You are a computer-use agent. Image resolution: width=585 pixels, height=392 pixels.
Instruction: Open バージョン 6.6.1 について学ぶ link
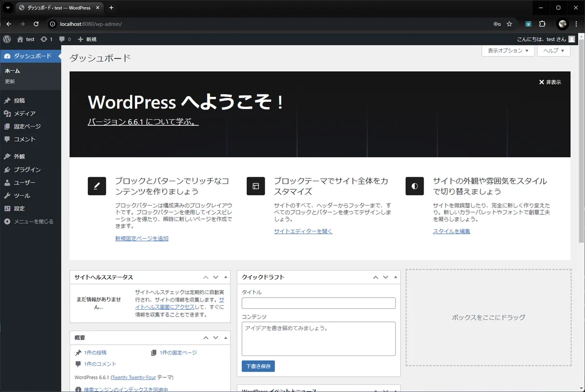[x=143, y=122]
